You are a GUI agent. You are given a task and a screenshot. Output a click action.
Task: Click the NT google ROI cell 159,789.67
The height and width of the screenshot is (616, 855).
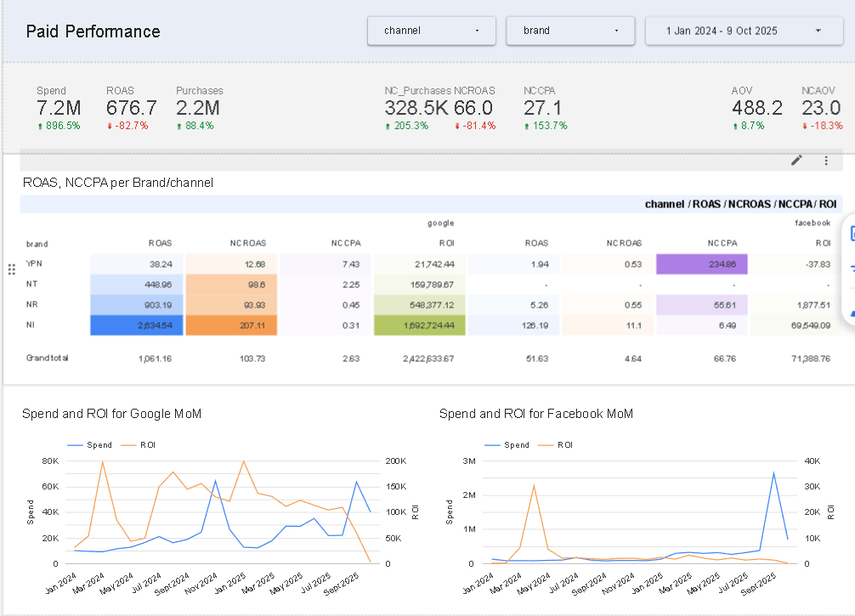click(x=419, y=285)
